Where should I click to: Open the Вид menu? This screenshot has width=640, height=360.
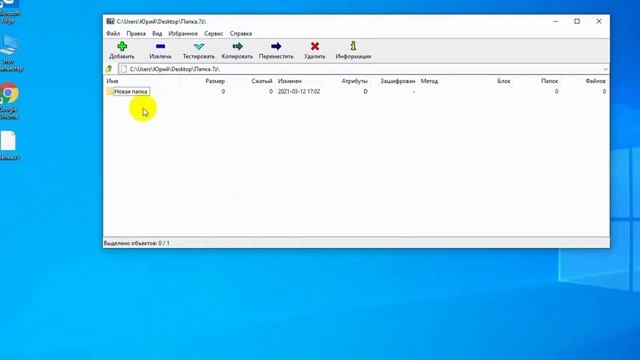pyautogui.click(x=157, y=33)
